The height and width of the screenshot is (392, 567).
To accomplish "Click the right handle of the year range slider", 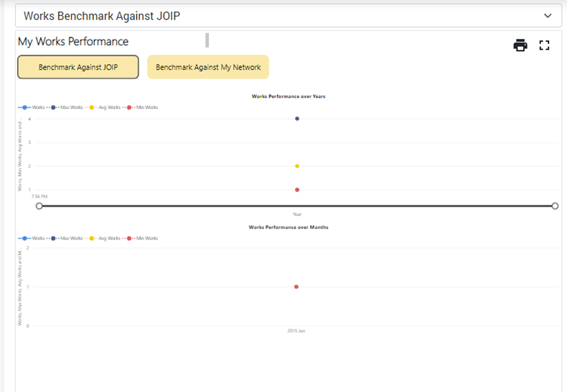I will [x=555, y=206].
